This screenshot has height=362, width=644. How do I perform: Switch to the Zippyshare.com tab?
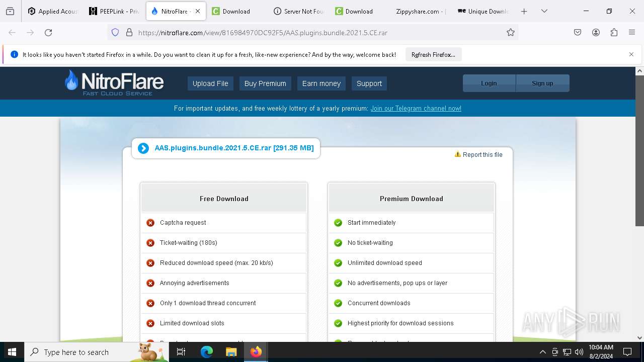[x=422, y=11]
